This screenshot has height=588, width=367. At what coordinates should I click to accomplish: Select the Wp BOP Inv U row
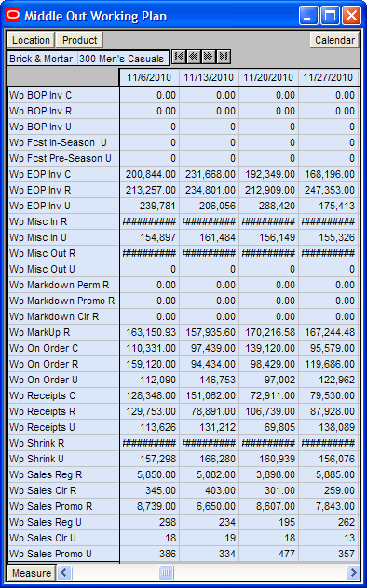click(63, 127)
